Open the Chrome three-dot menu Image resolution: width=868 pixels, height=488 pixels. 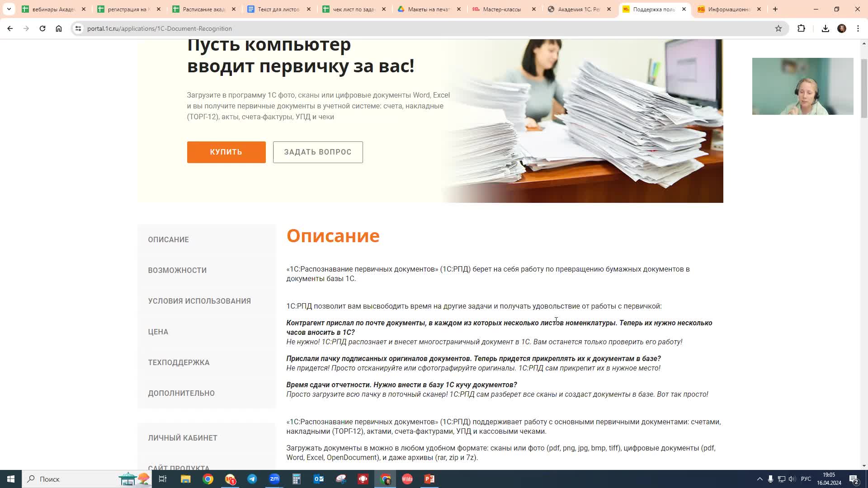pos(858,28)
